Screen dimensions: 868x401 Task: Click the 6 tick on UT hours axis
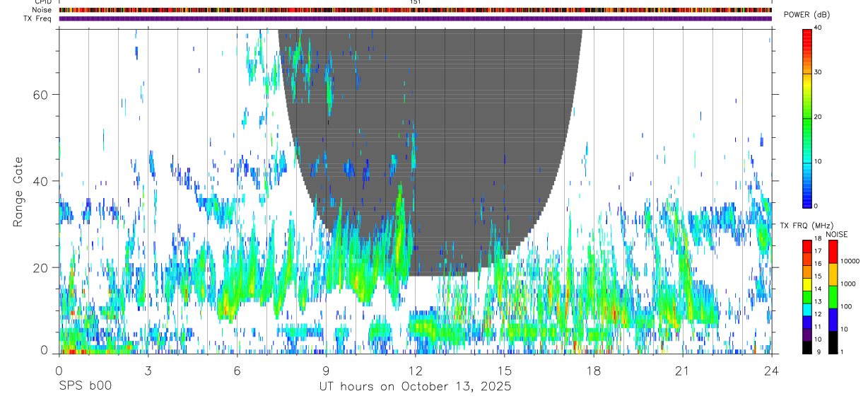tap(237, 370)
